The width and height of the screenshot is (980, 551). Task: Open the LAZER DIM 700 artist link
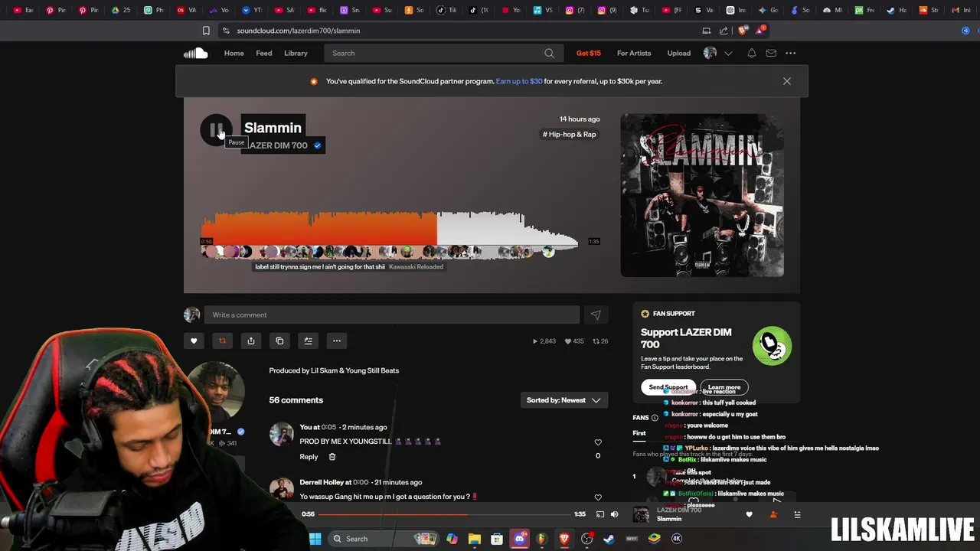coord(277,145)
